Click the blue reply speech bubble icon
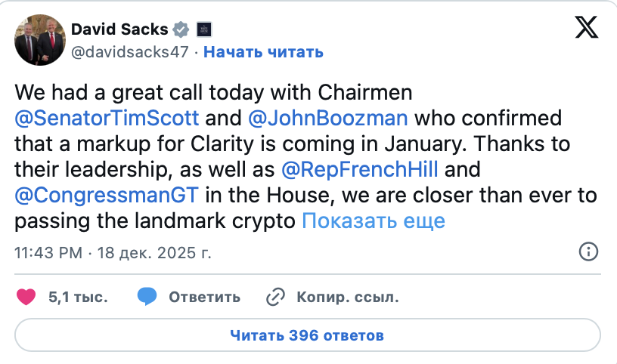The height and width of the screenshot is (364, 617). [147, 297]
